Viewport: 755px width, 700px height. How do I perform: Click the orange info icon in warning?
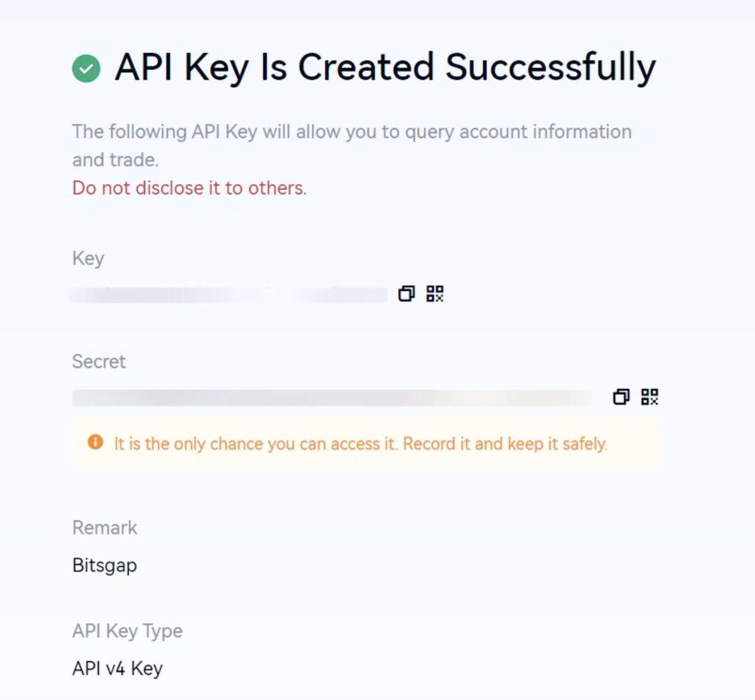[95, 442]
